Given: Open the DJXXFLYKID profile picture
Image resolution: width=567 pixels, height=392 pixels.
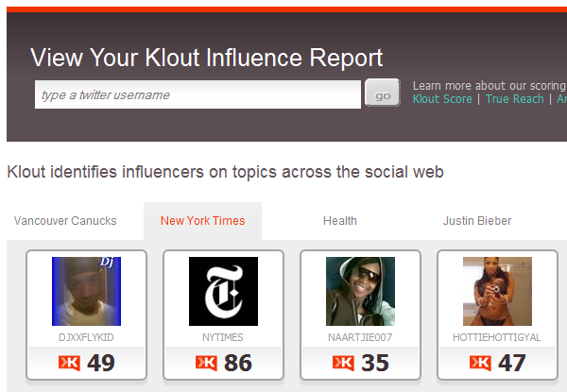Looking at the screenshot, I should (x=86, y=291).
